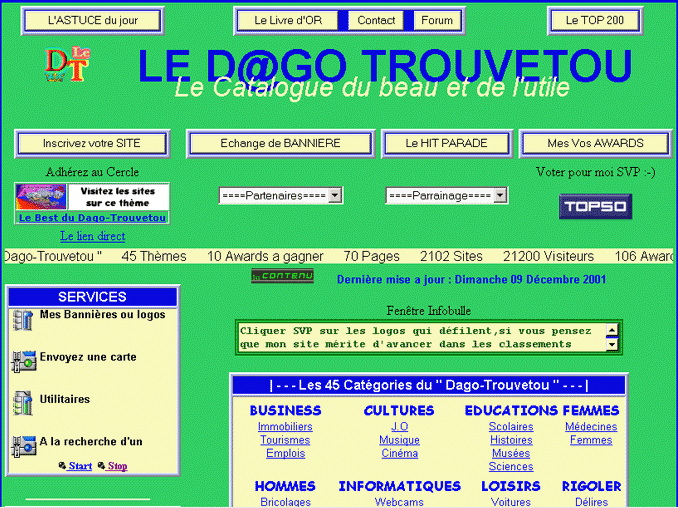Screen dimensions: 678x508
Task: Click Inscrivez votre SITE button
Action: tap(92, 144)
